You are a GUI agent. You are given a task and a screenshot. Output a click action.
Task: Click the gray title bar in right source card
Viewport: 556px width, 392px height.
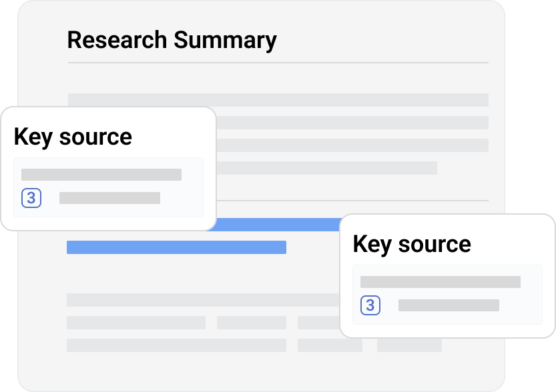(x=441, y=282)
